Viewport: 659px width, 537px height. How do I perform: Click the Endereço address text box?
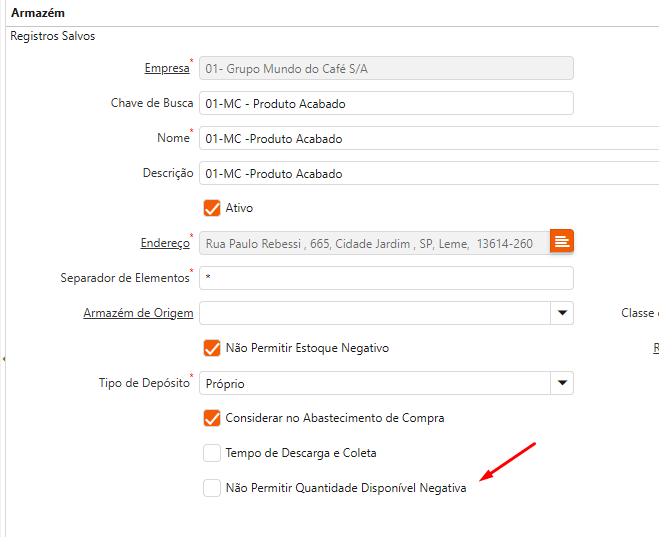tap(374, 242)
